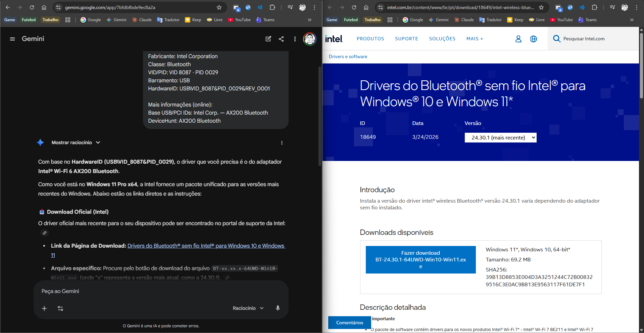View site information for gemini.google.com
The image size is (644, 333).
pos(58,7)
